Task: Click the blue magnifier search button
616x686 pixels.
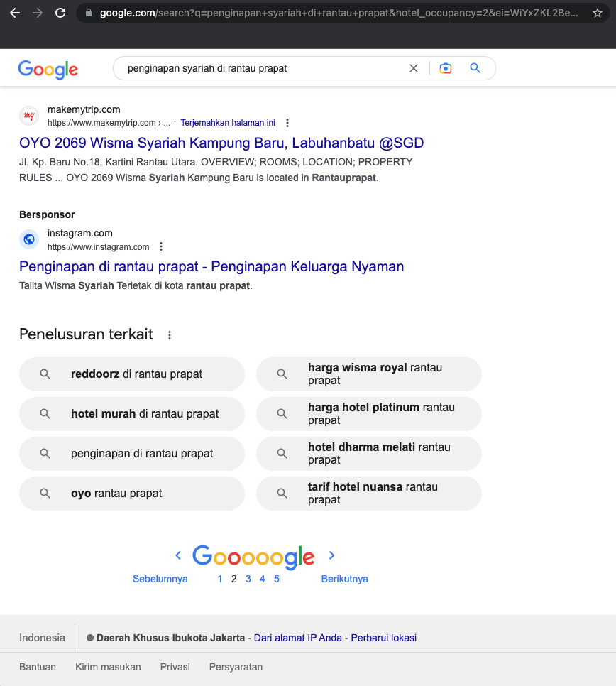Action: pyautogui.click(x=475, y=68)
